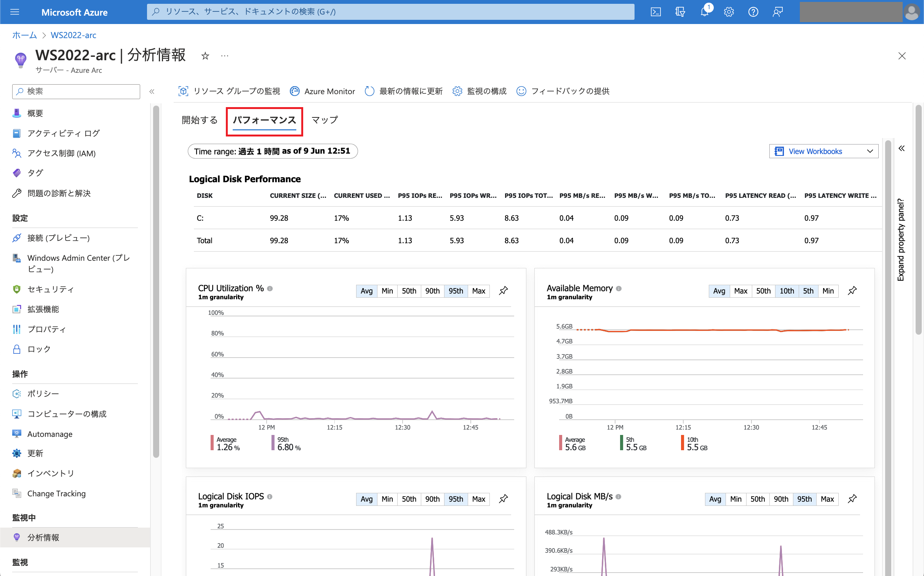Open the Azure portal hamburger menu
The height and width of the screenshot is (576, 924).
pos(14,12)
